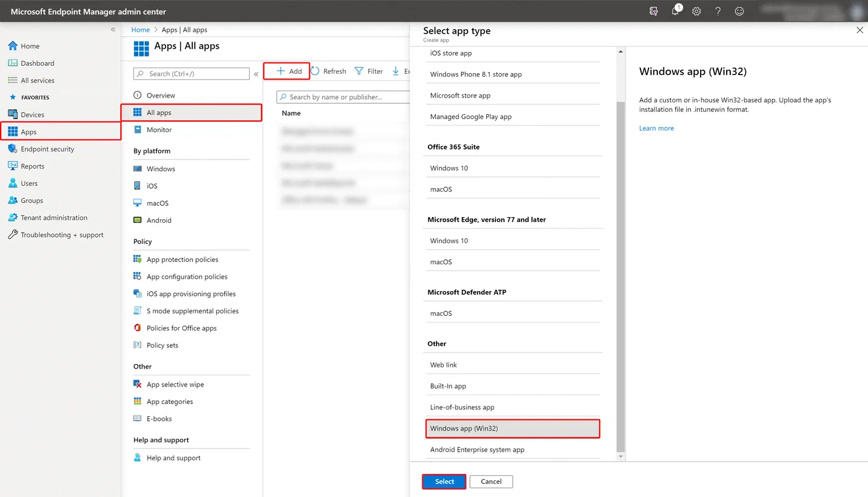The width and height of the screenshot is (868, 497).
Task: Choose macOS under Microsoft Defender ATP
Action: point(513,313)
